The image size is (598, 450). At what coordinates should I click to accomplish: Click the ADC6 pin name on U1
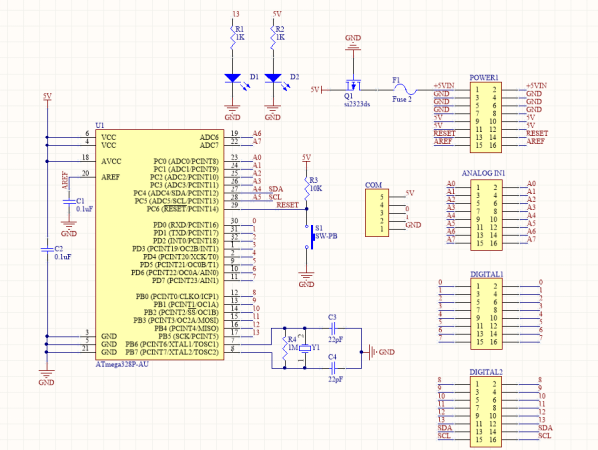coord(209,137)
